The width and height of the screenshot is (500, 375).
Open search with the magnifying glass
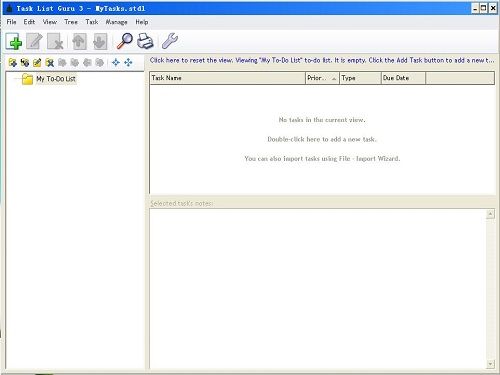[125, 41]
